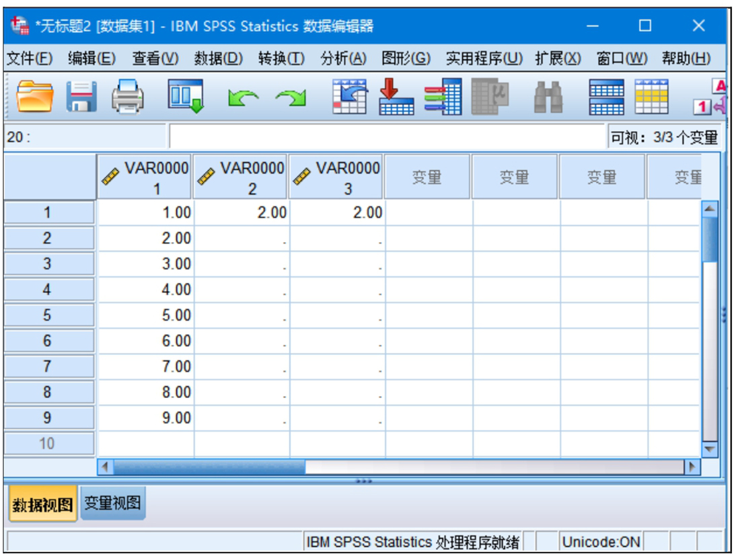Click the Split file icon

[605, 97]
